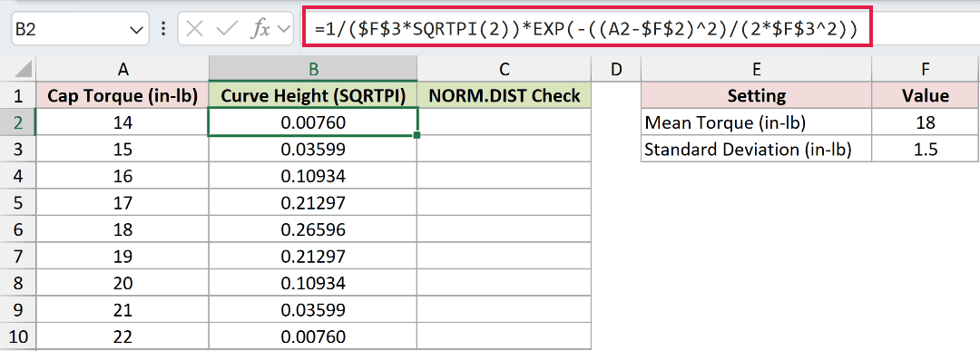Click the mean value cell showing 18 in column F
Viewport: 980px width, 351px height.
click(926, 122)
